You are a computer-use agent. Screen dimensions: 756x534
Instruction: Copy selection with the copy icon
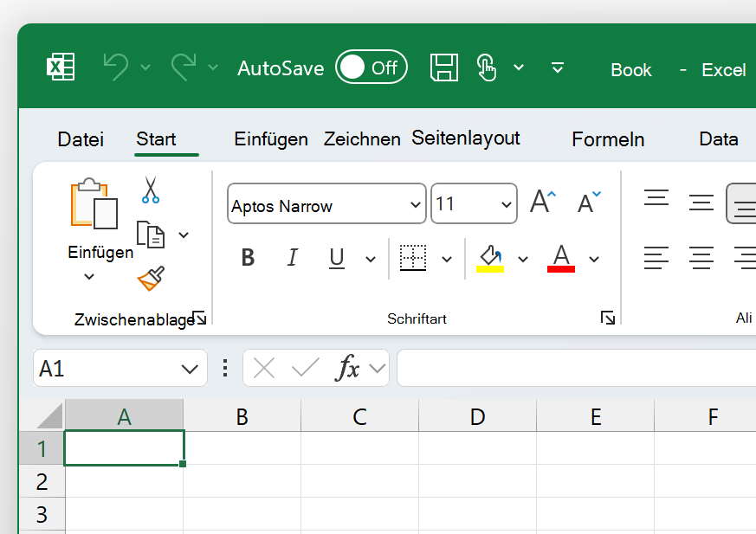coord(151,235)
